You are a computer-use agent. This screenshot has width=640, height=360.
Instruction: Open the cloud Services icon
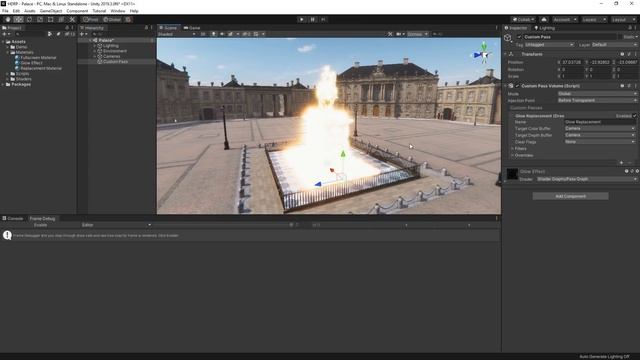click(x=544, y=19)
